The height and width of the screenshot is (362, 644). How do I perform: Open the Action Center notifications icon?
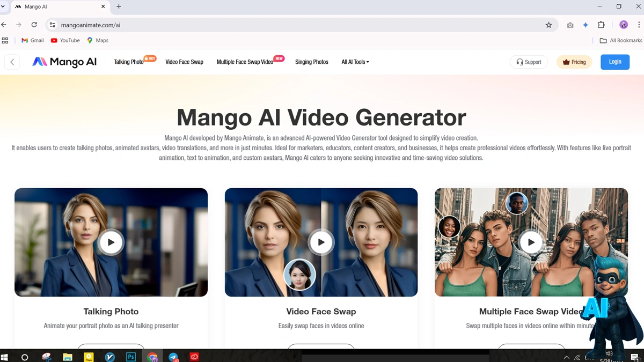tap(635, 357)
